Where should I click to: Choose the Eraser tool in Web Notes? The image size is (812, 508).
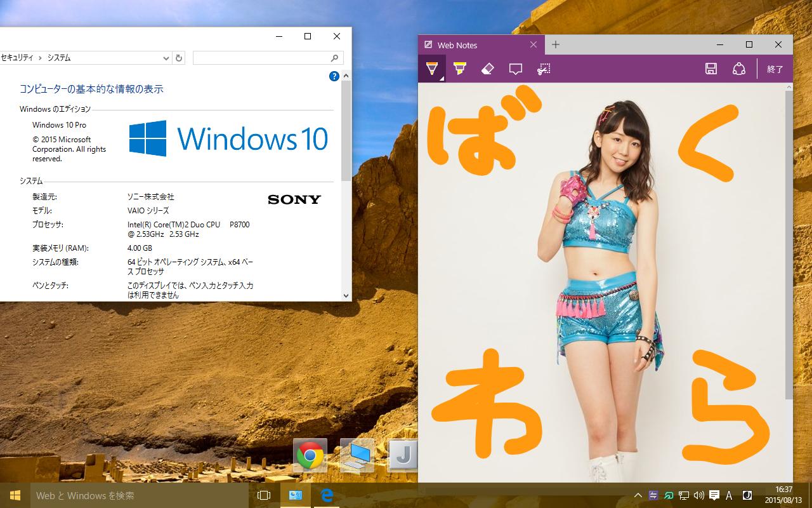[487, 69]
